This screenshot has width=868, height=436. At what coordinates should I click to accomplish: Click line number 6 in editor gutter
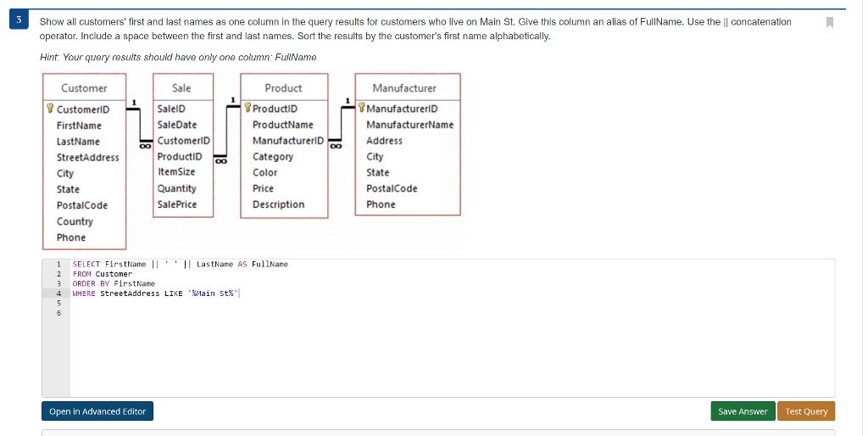click(x=58, y=313)
